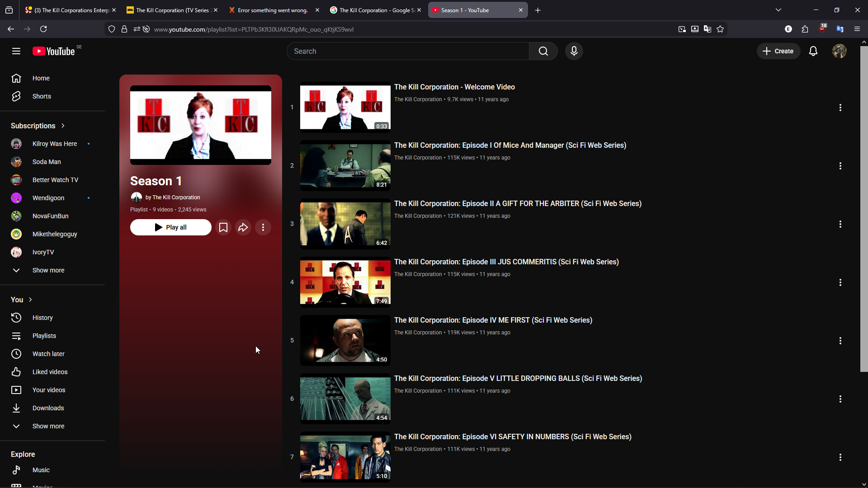Open The Kill Corporation channel link under Season 1

click(176, 197)
